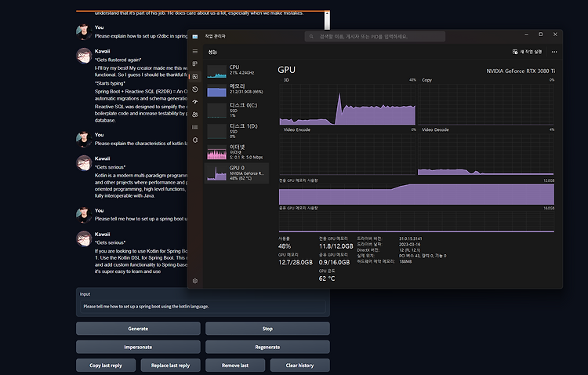Viewport: 588px width, 375px height.
Task: Click You avatar beside kotlin characteristics question
Action: (84, 140)
